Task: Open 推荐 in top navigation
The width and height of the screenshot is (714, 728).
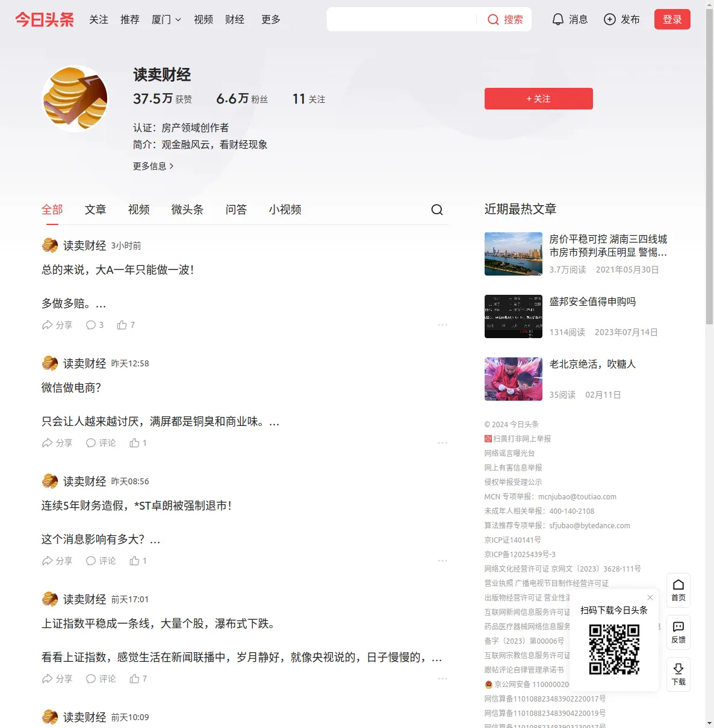Action: [130, 19]
